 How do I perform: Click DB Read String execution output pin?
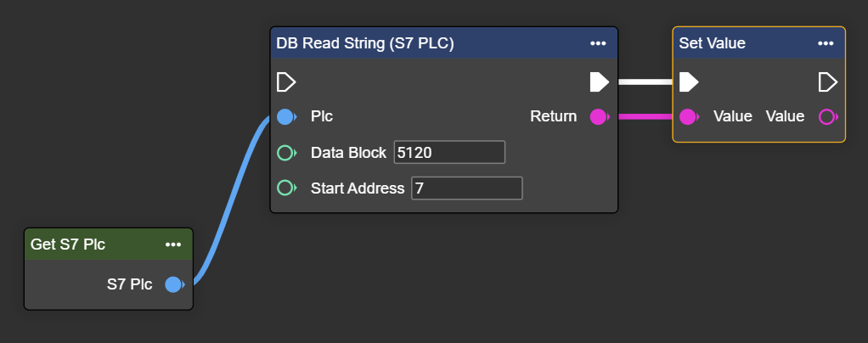[599, 82]
